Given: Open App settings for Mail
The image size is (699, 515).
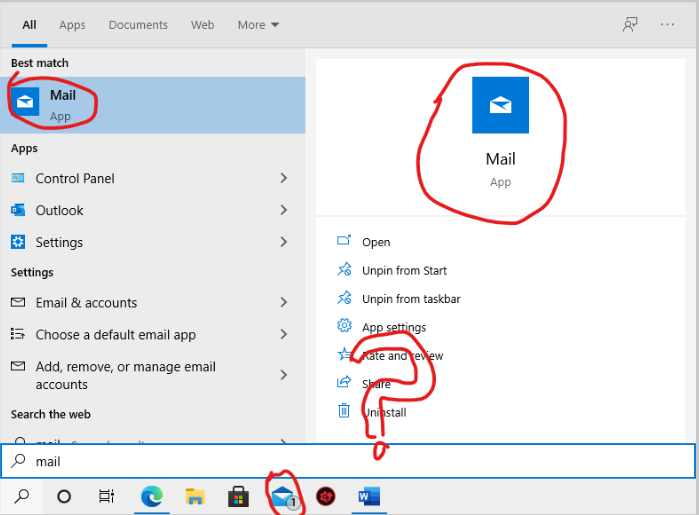Looking at the screenshot, I should point(394,327).
